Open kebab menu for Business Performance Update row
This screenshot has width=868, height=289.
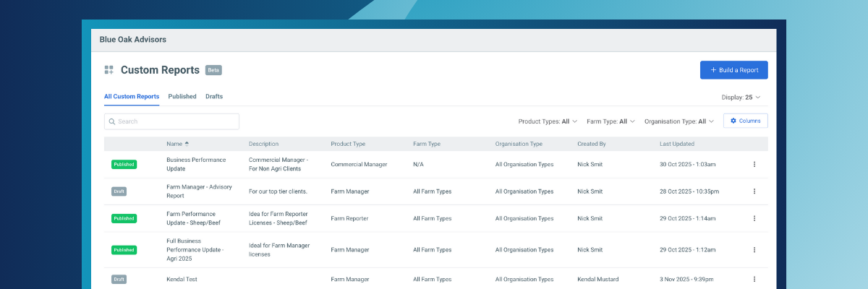pos(754,164)
